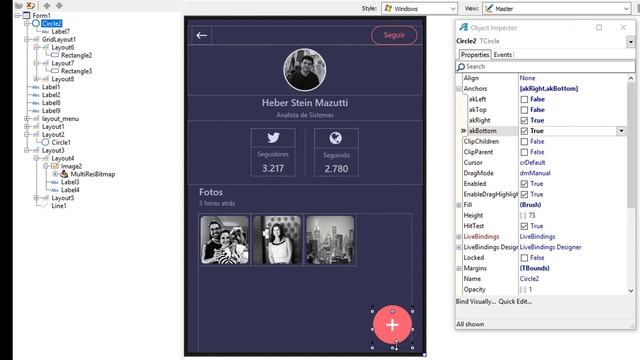The height and width of the screenshot is (360, 640).
Task: Switch to the Events tab
Action: [x=502, y=55]
